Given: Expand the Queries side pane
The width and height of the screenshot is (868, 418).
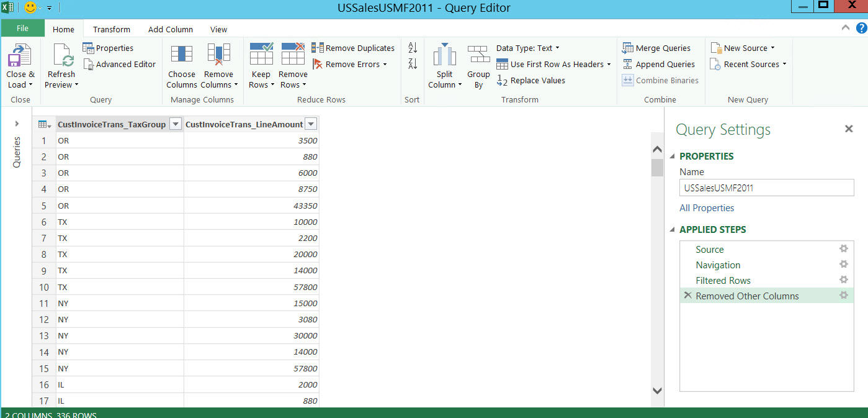Looking at the screenshot, I should pos(17,124).
